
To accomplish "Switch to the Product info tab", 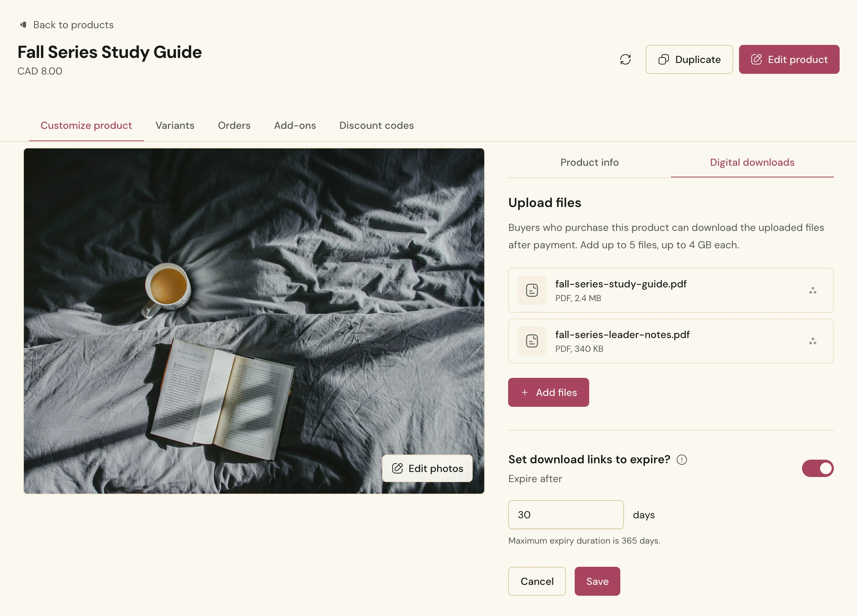I will [589, 163].
